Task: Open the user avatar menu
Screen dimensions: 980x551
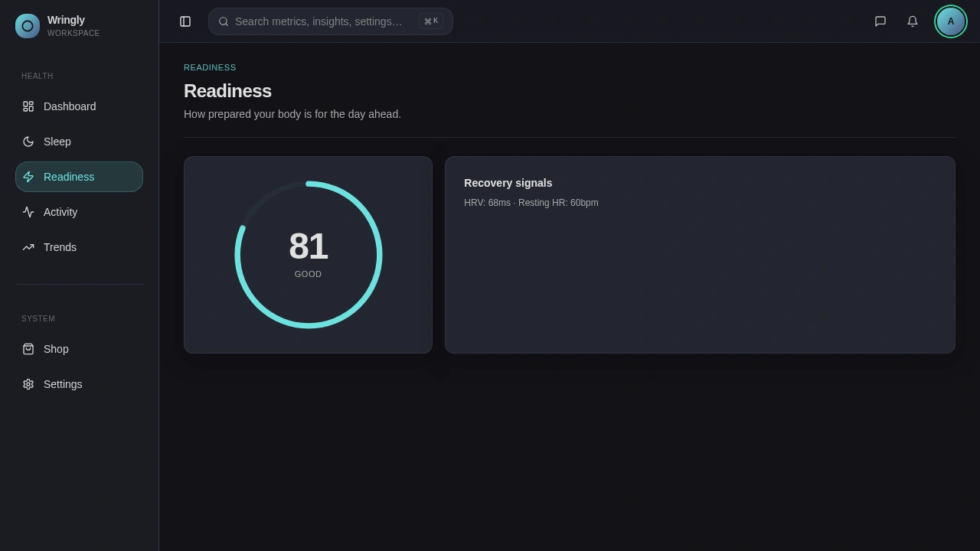Action: pos(951,21)
